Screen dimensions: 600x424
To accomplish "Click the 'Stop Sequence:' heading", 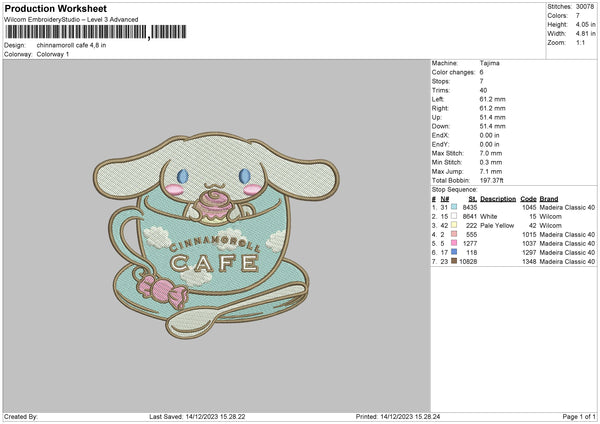I will click(x=455, y=189).
